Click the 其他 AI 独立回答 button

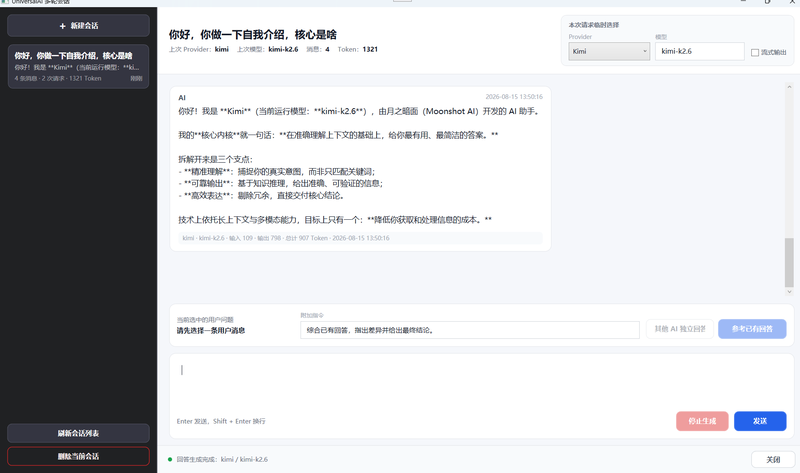point(680,329)
